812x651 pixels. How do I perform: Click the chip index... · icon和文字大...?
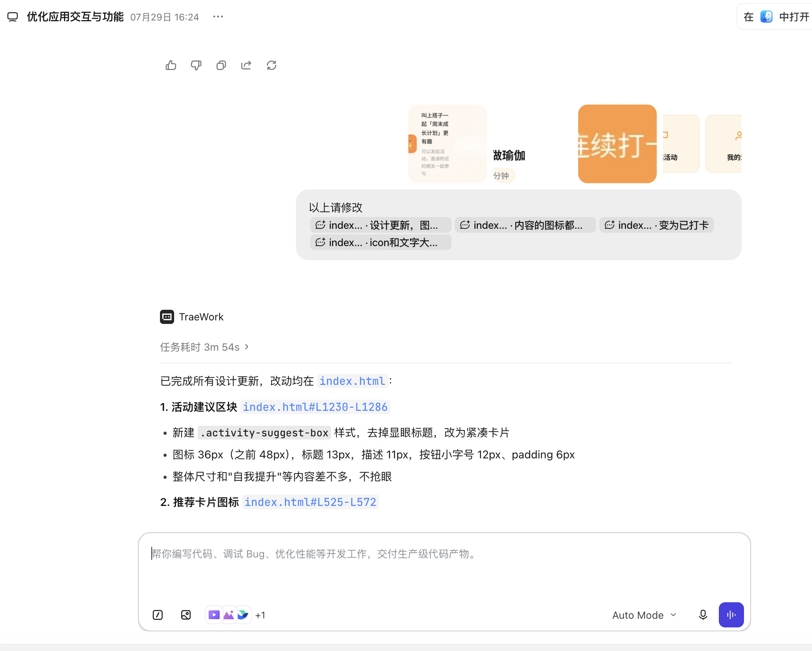[x=380, y=243]
